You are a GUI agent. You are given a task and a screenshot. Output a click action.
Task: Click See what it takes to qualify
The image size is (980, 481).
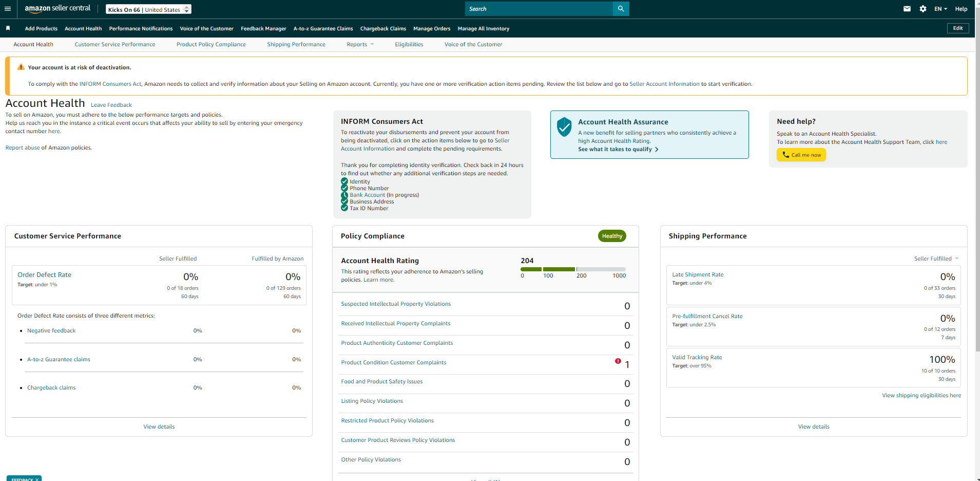tap(615, 150)
